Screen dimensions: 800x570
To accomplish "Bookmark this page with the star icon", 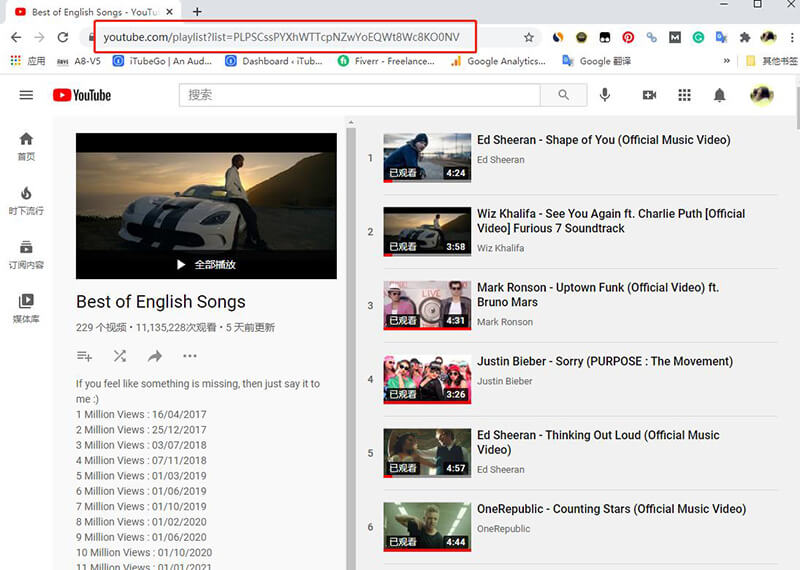I will (x=529, y=37).
